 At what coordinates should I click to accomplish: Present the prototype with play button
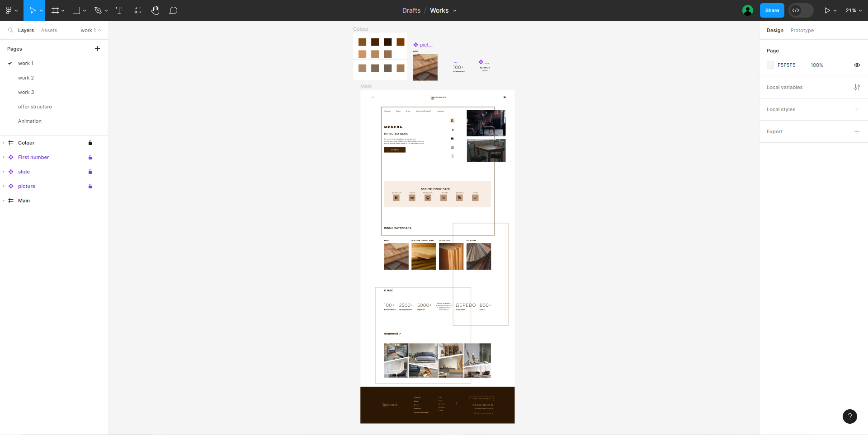[827, 10]
